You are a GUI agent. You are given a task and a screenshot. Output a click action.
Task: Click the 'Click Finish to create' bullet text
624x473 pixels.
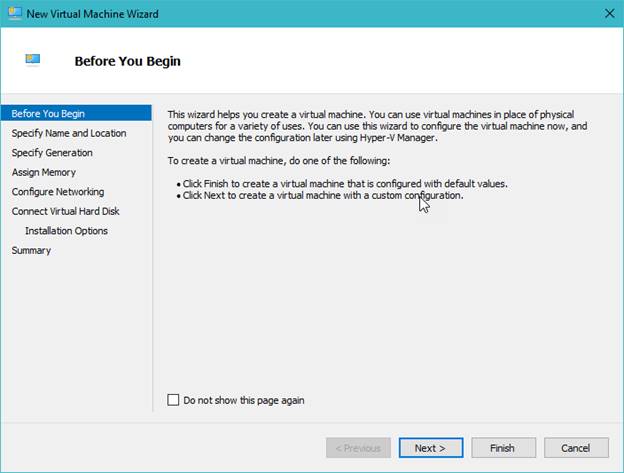[x=345, y=184]
